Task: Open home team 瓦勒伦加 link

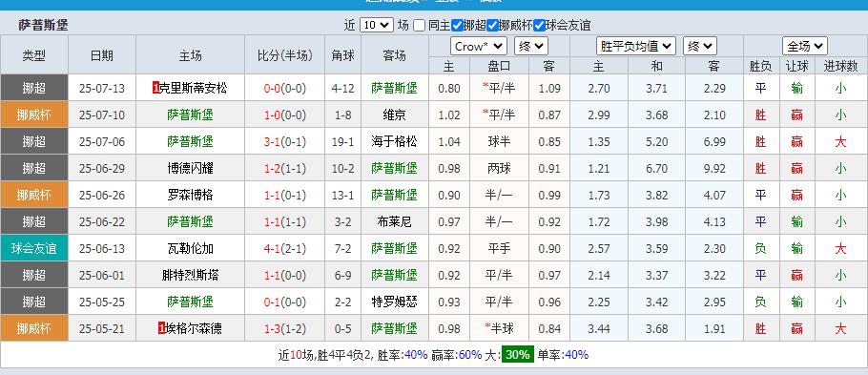Action: tap(190, 249)
